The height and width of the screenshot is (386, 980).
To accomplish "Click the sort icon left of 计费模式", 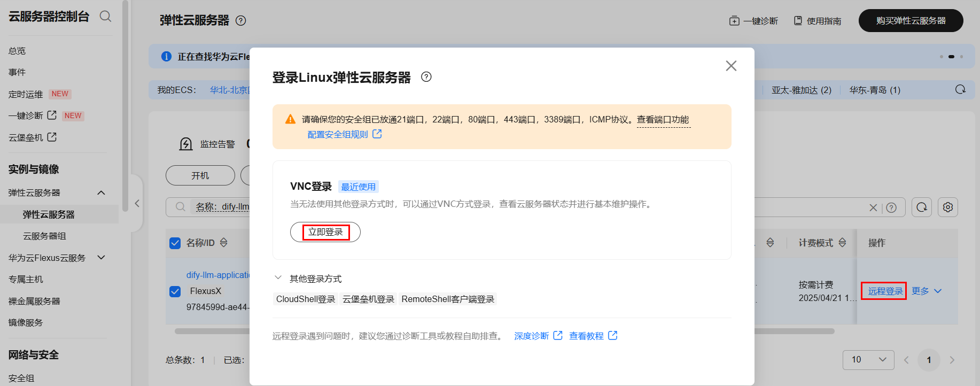I will tap(770, 243).
